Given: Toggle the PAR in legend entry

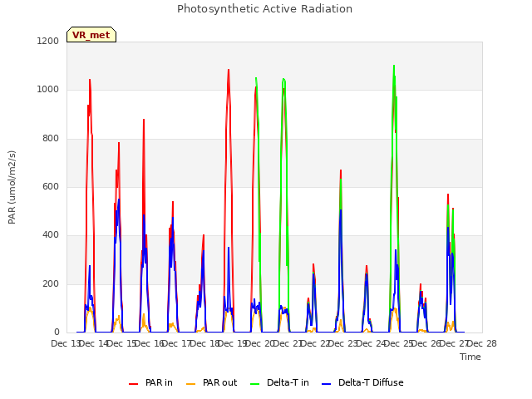Looking at the screenshot, I should pyautogui.click(x=150, y=382).
